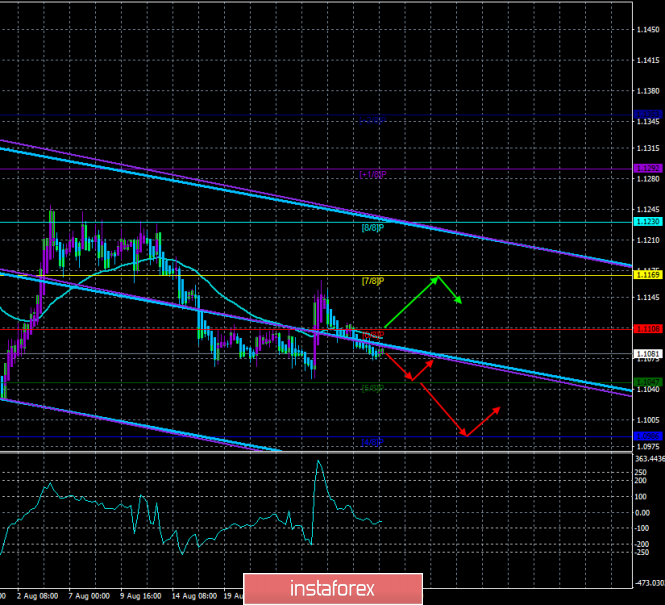This screenshot has width=665, height=605.
Task: Click the green downward arrow tip
Action: (459, 302)
